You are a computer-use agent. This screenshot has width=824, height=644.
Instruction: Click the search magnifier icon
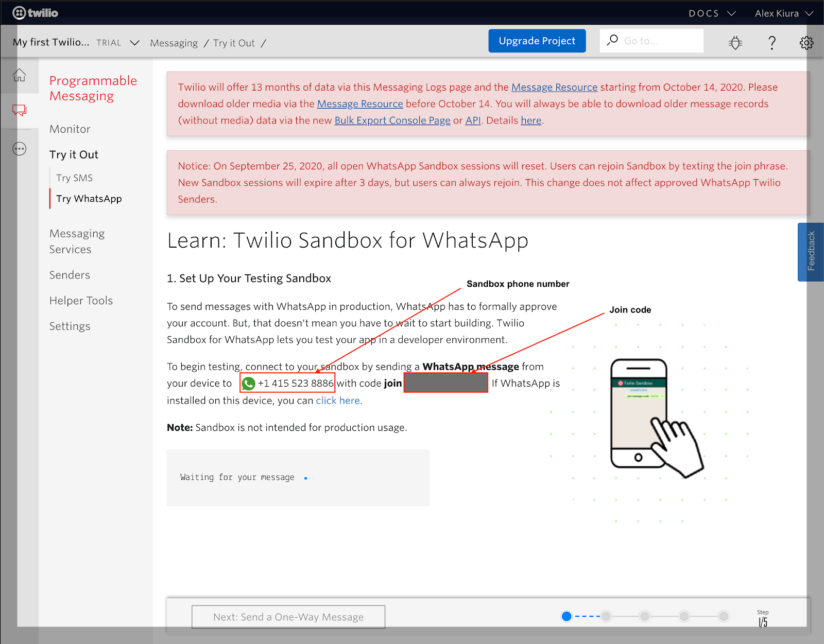[x=612, y=40]
